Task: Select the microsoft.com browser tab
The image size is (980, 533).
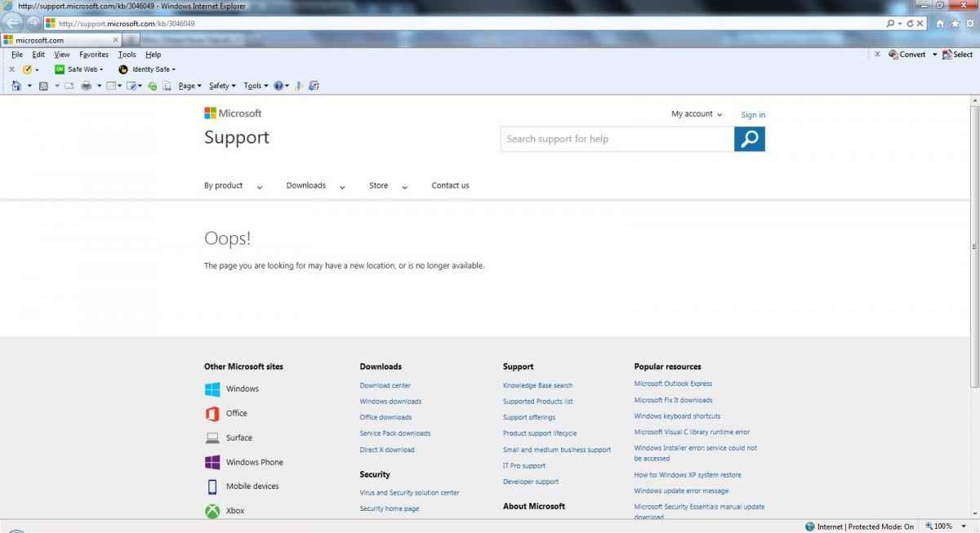Action: pyautogui.click(x=61, y=39)
